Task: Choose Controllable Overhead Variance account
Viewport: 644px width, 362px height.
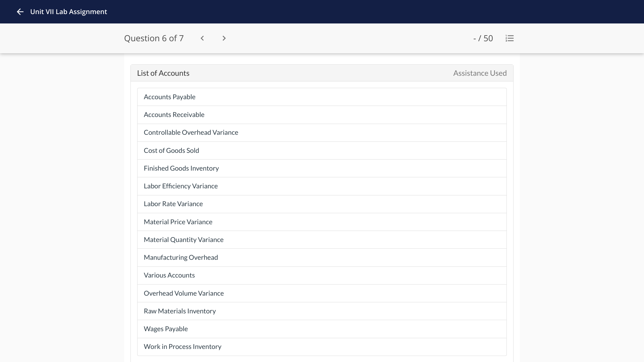Action: click(x=191, y=132)
